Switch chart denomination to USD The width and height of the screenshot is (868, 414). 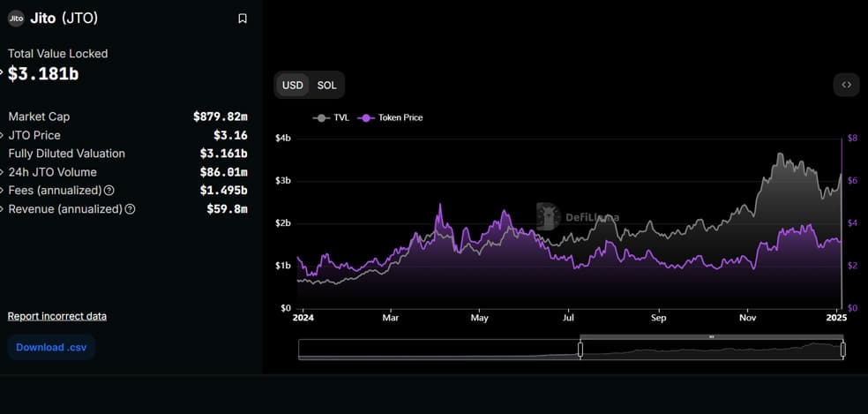[293, 86]
